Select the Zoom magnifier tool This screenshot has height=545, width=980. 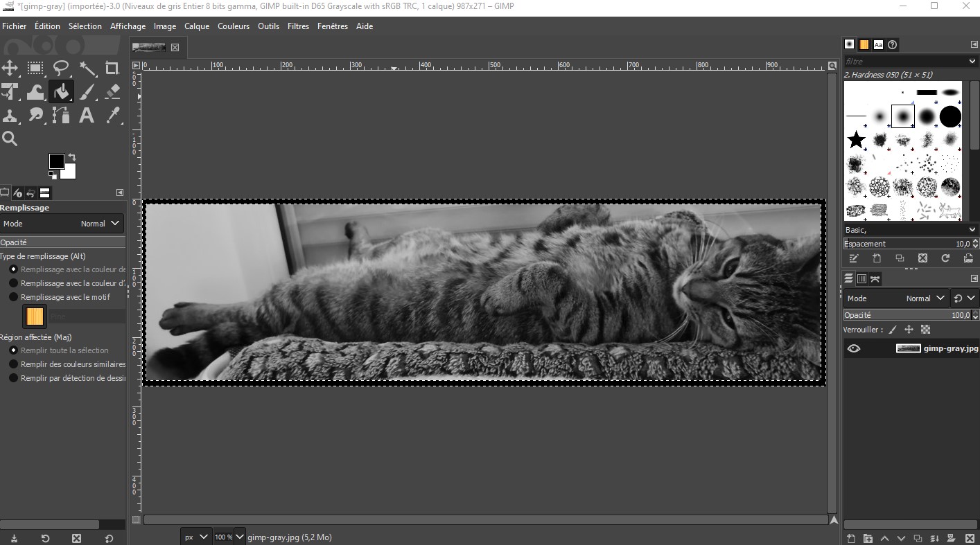click(10, 139)
